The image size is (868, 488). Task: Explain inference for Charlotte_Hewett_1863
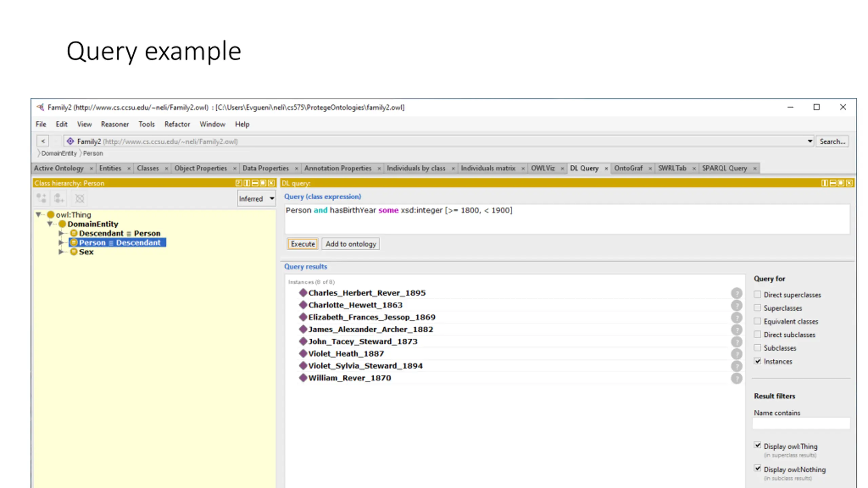pyautogui.click(x=736, y=305)
